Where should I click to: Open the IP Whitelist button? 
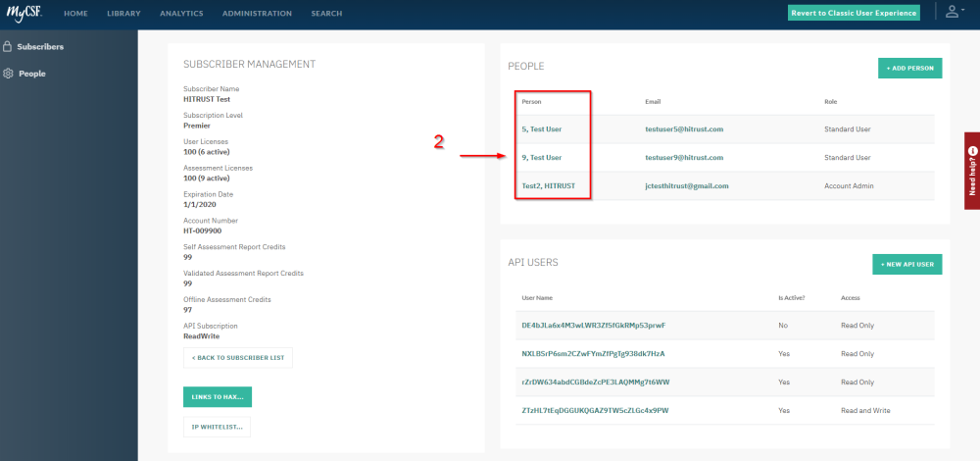click(217, 427)
